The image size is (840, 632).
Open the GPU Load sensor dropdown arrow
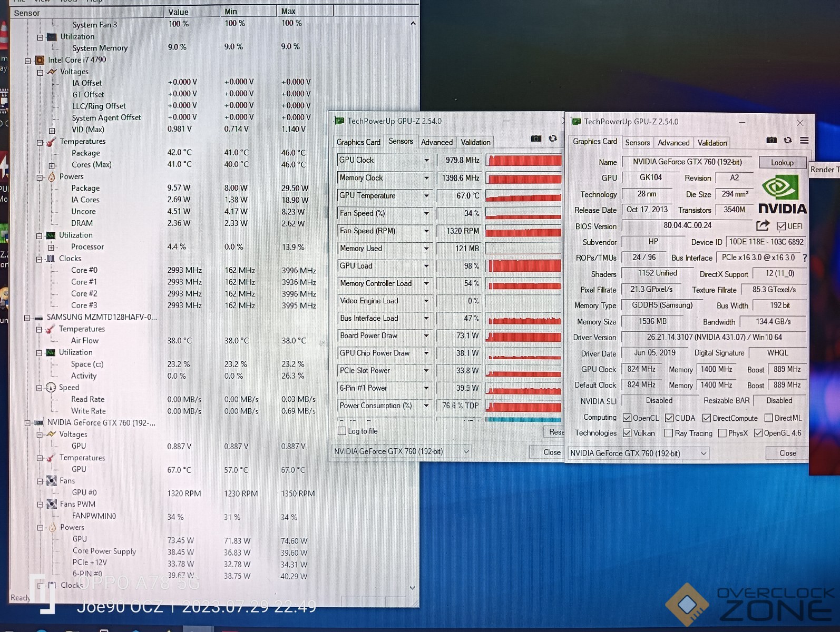[426, 266]
